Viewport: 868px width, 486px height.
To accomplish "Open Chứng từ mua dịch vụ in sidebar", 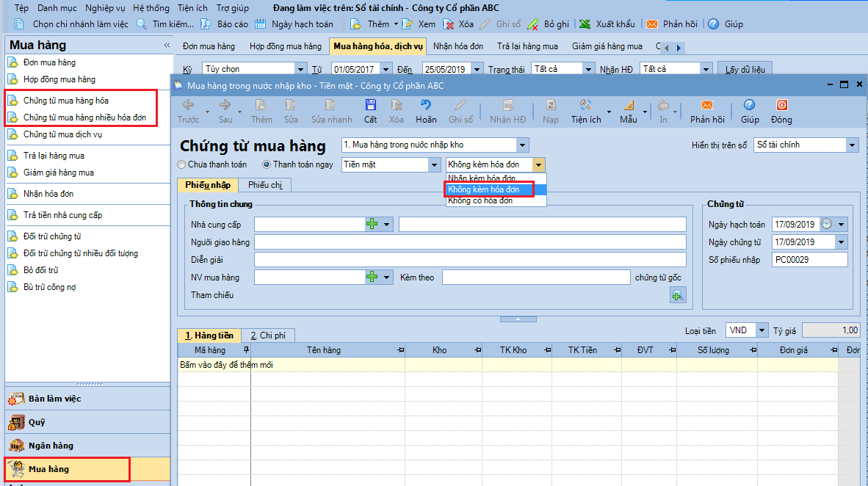I will click(62, 134).
